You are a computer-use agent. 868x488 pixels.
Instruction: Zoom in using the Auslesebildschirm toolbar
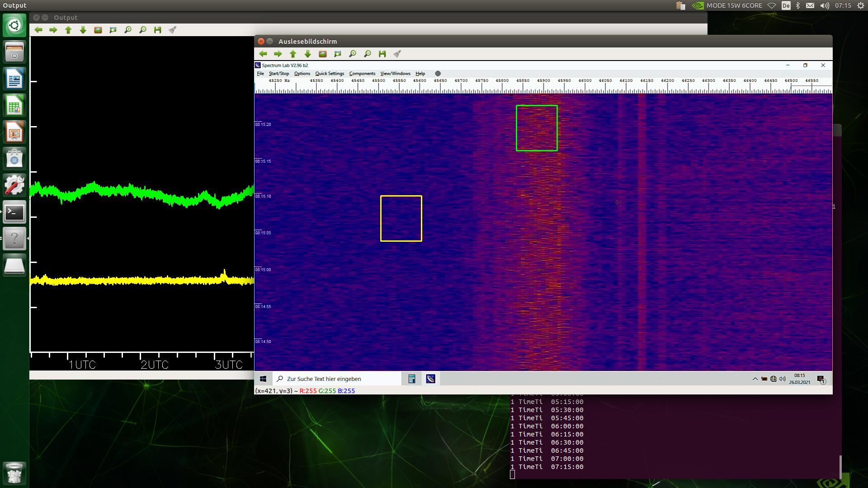[x=353, y=54]
